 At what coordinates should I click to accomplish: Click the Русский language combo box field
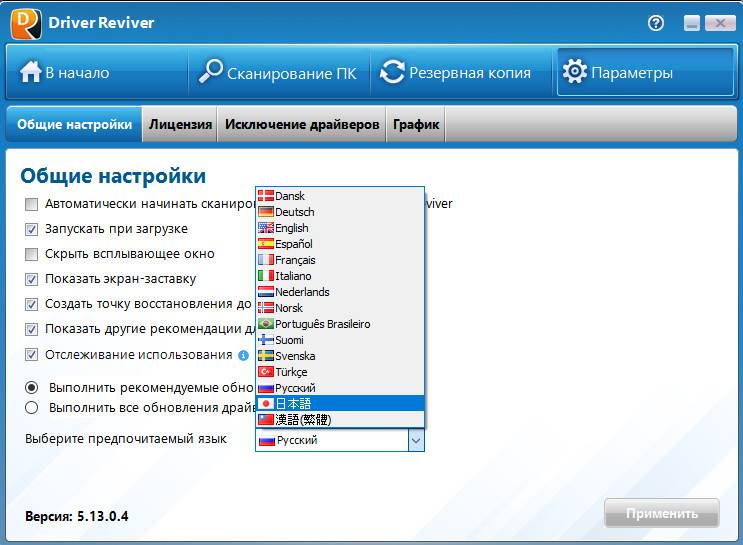[x=340, y=440]
